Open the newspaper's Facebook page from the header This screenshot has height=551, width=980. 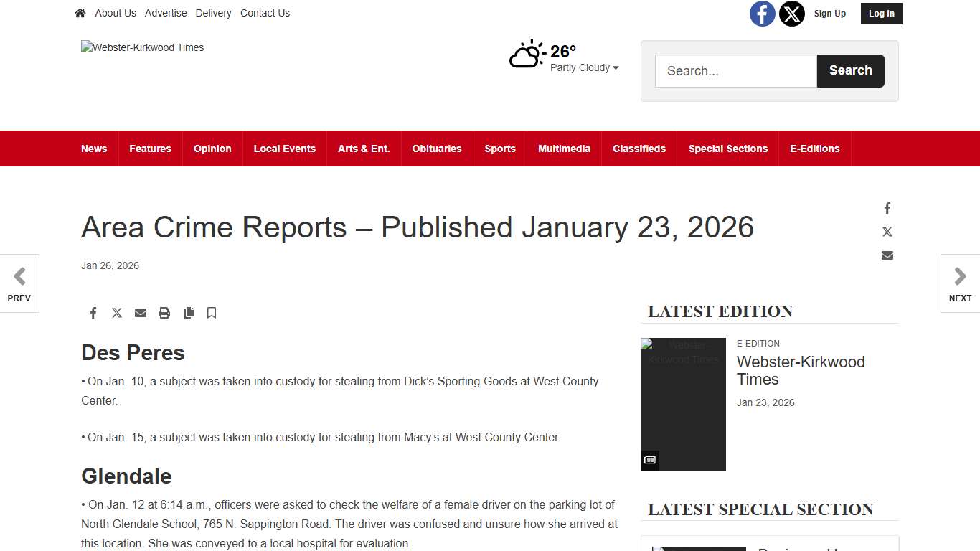[x=763, y=13]
